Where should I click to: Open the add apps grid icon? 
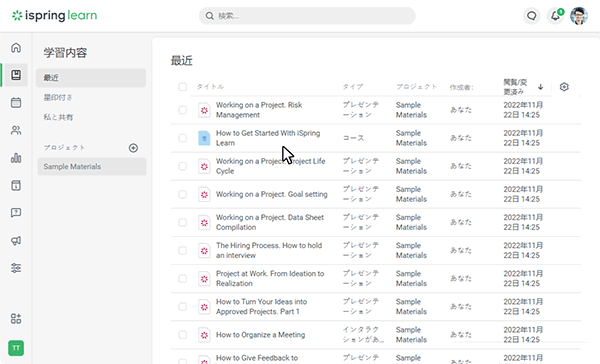(16, 318)
